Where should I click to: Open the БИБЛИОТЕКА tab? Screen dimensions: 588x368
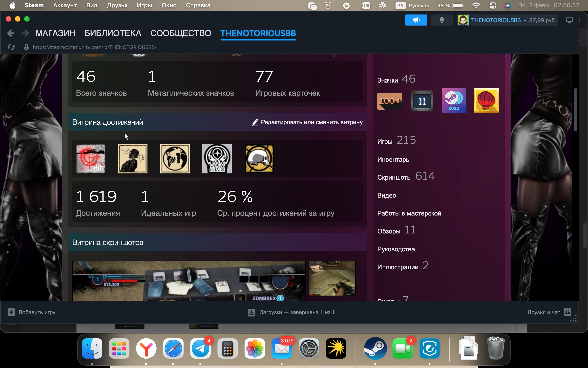coord(113,33)
